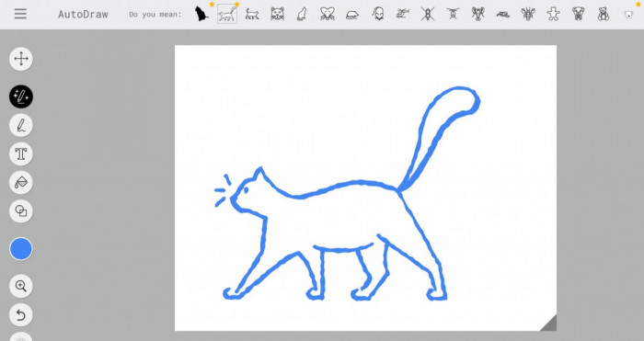
Task: Select the Move/Select tool
Action: tap(21, 59)
